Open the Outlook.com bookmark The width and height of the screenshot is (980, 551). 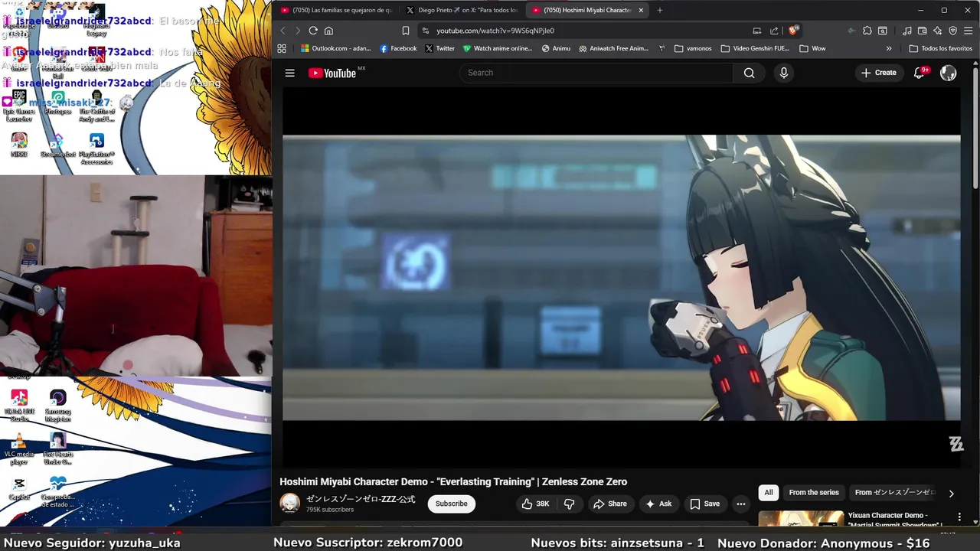[335, 48]
